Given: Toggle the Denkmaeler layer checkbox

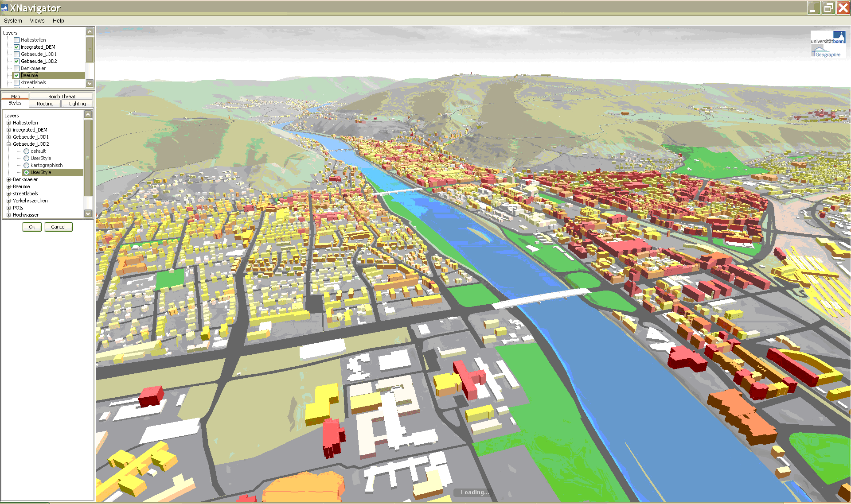Looking at the screenshot, I should pos(17,68).
